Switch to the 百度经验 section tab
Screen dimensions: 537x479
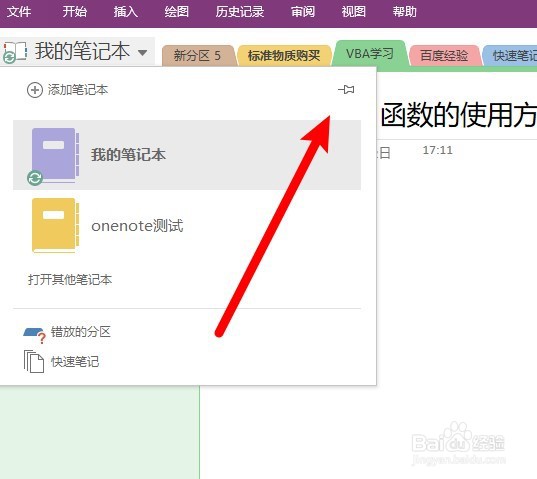tap(444, 55)
